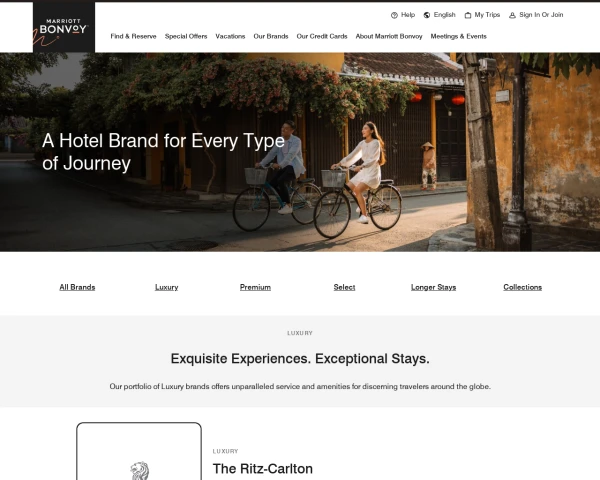View the Longer Stays brands
The width and height of the screenshot is (600, 480).
[434, 287]
